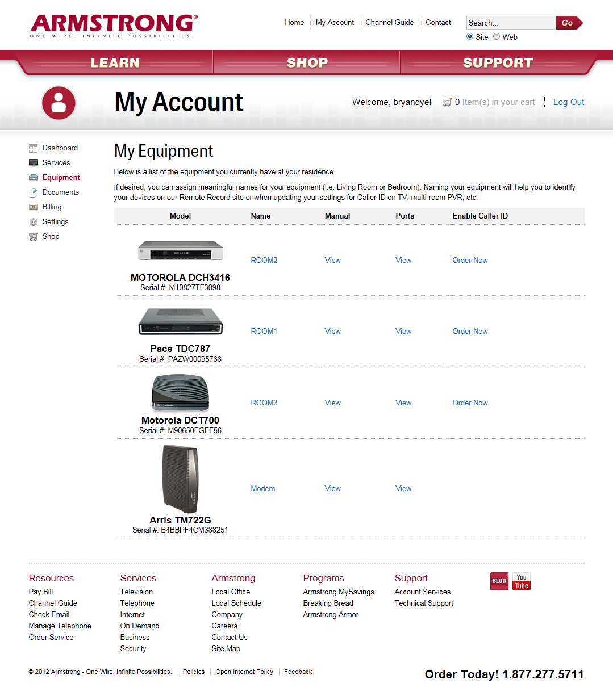Open the YouTube icon in footer
This screenshot has width=613, height=700.
coord(522,581)
